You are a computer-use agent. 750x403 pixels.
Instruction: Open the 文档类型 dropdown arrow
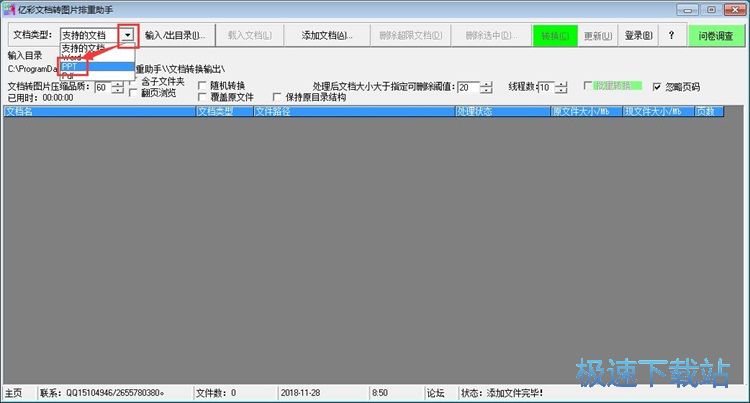coord(127,35)
